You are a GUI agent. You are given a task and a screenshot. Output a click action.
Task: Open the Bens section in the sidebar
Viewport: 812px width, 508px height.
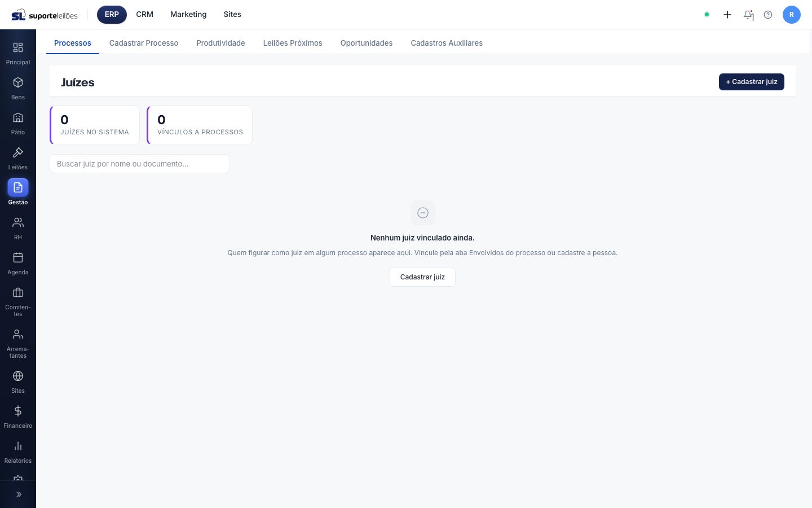point(18,89)
